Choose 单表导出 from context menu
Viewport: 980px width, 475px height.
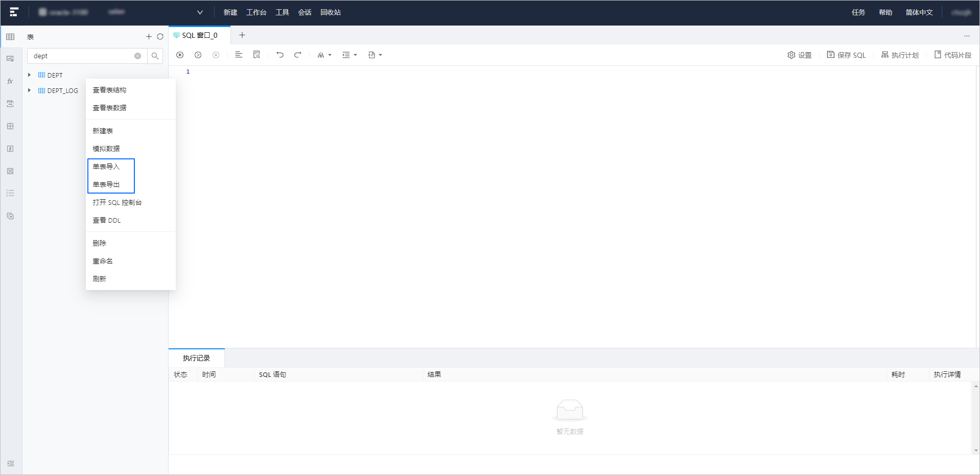[106, 184]
